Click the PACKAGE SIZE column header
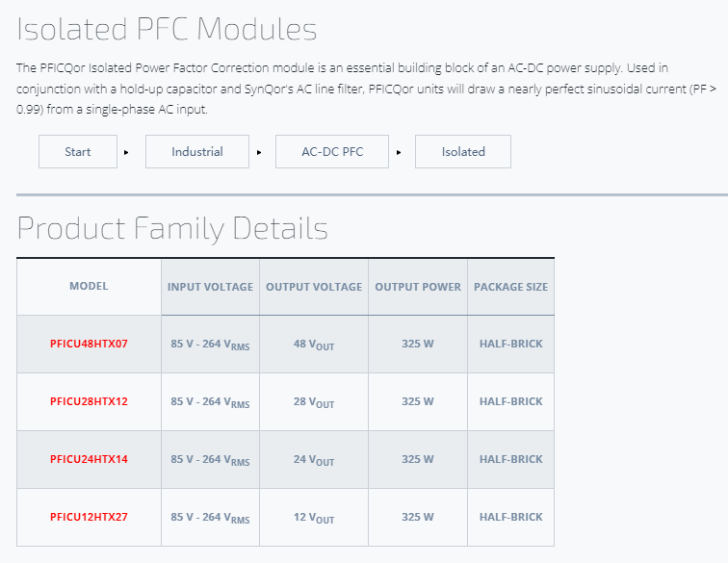Viewport: 728px width, 563px height. [x=510, y=287]
